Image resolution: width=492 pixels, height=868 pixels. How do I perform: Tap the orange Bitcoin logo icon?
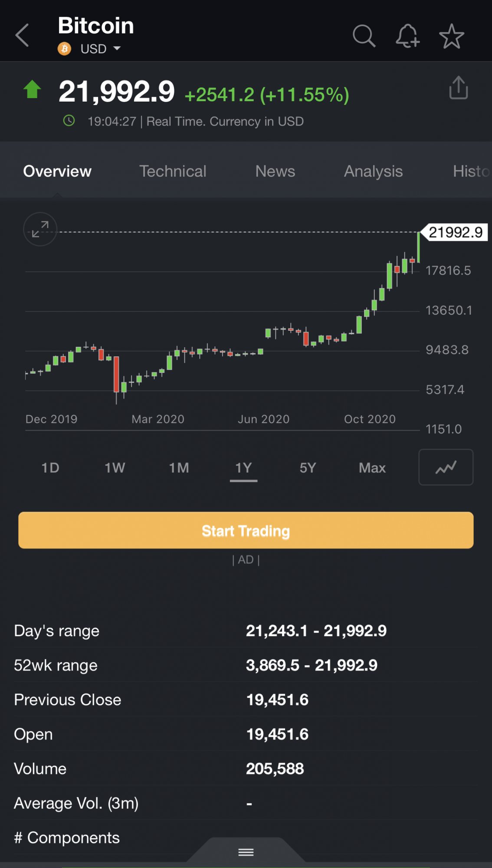coord(64,49)
